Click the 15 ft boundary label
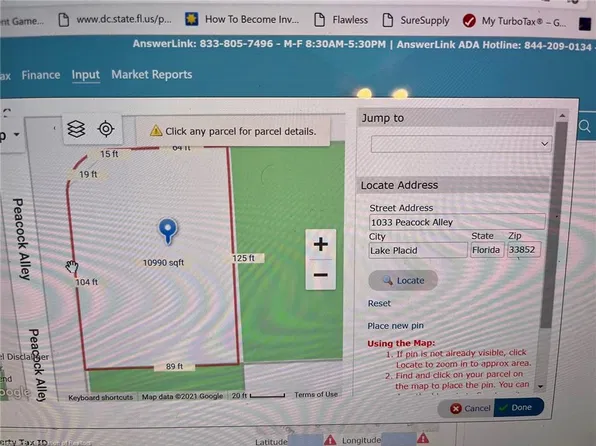 click(x=109, y=154)
